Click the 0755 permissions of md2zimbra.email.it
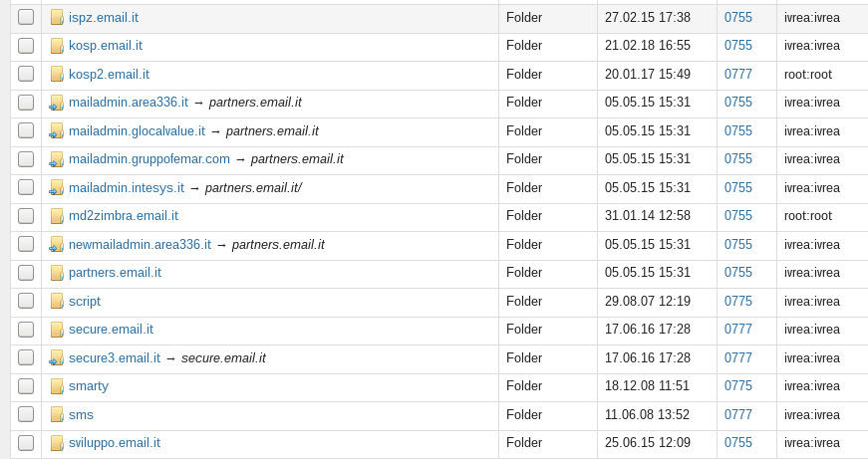 pos(738,216)
